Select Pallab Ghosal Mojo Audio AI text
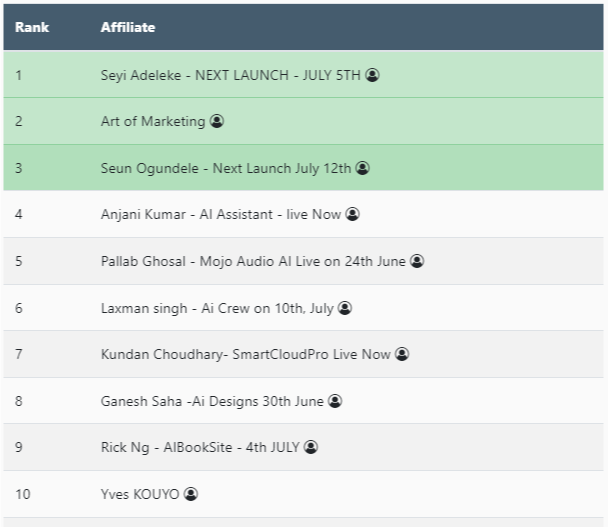 tap(253, 261)
